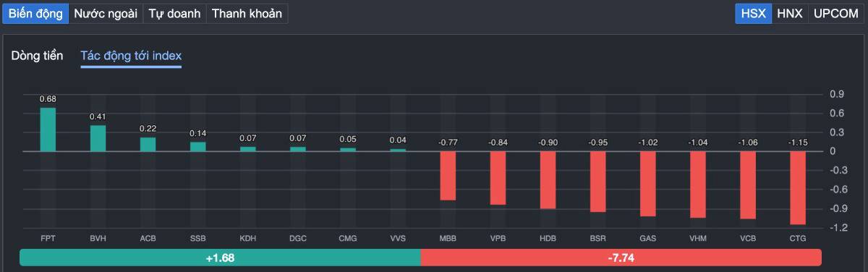Viewport: 868px width, 272px height.
Task: Click the red BSR bar
Action: [x=597, y=182]
